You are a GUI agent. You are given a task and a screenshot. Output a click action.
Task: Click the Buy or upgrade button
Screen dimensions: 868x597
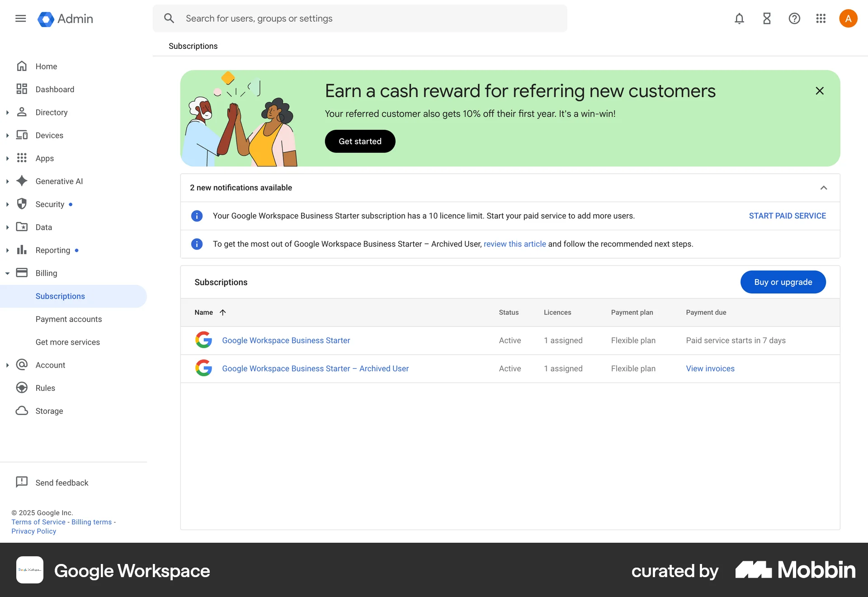tap(783, 282)
